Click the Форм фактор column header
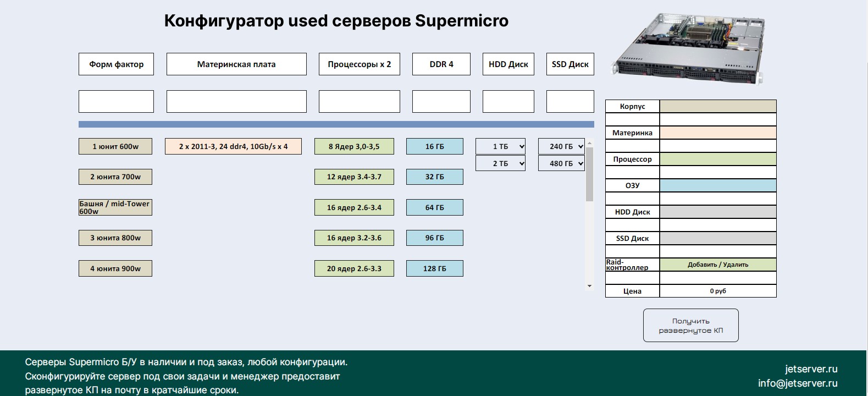 116,64
